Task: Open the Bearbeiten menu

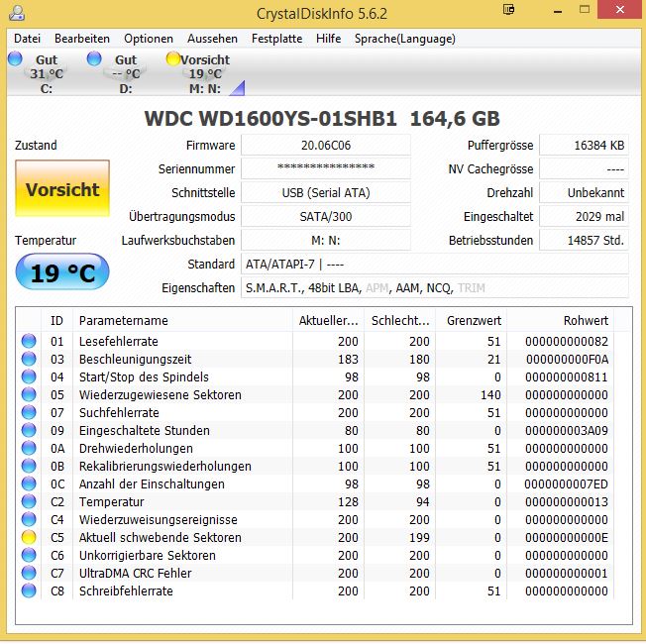Action: tap(82, 39)
